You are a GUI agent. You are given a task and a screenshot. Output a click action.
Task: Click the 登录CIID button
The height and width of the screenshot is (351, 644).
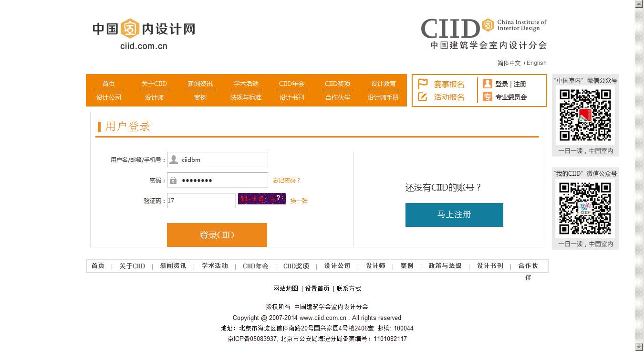(217, 235)
